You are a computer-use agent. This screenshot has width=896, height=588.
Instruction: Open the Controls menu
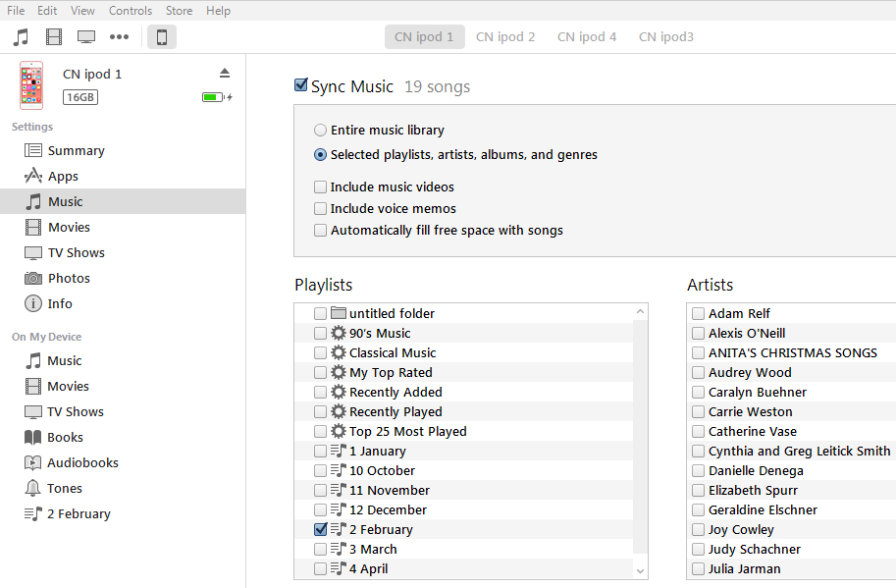131,10
